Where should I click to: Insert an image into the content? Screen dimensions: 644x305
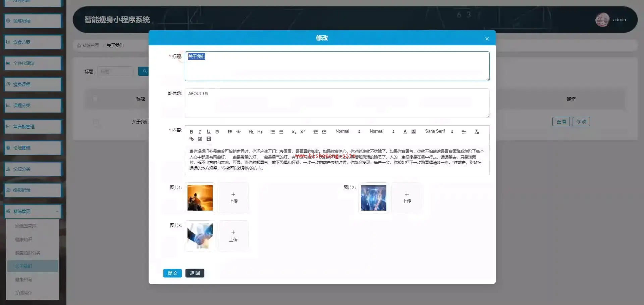(x=200, y=139)
